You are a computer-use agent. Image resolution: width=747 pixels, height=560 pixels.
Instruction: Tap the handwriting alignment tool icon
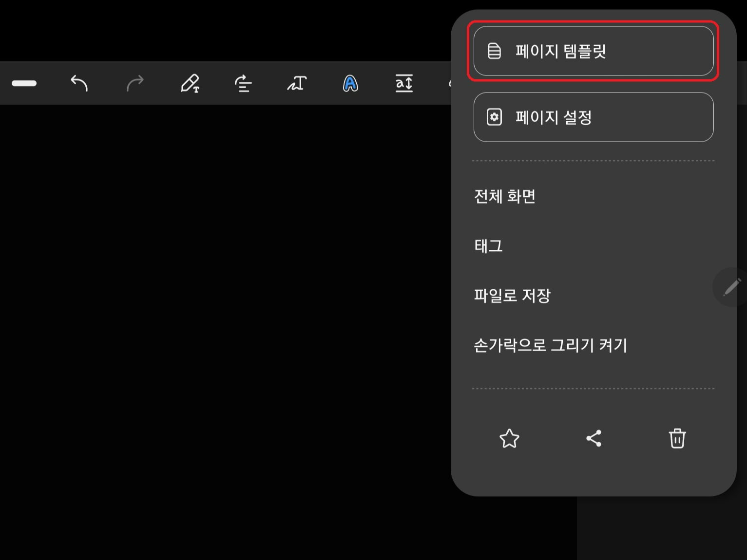click(x=243, y=83)
